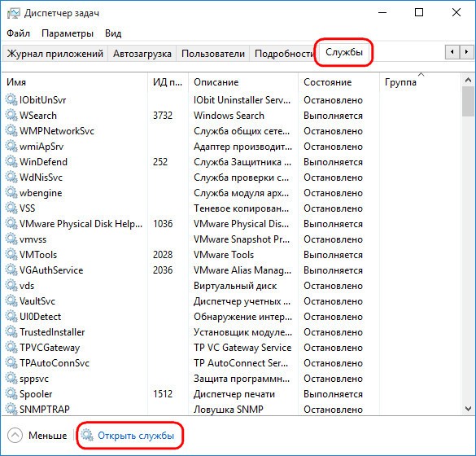476x456 pixels.
Task: Collapse view with the Меньше arrow icon
Action: tap(15, 436)
